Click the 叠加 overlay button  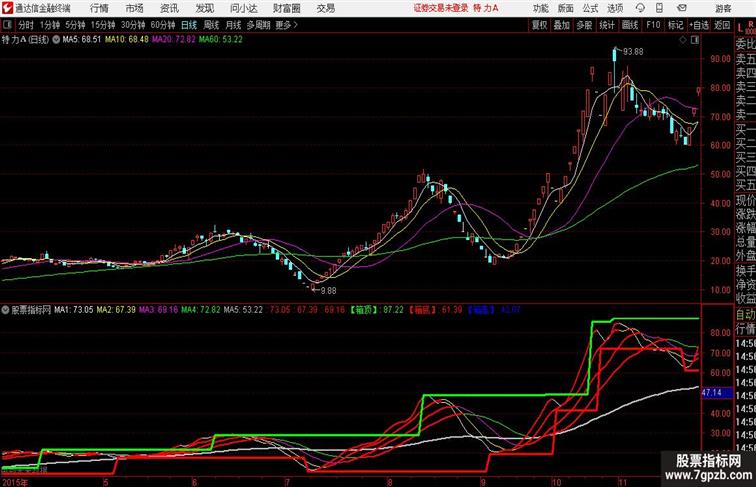pos(562,25)
